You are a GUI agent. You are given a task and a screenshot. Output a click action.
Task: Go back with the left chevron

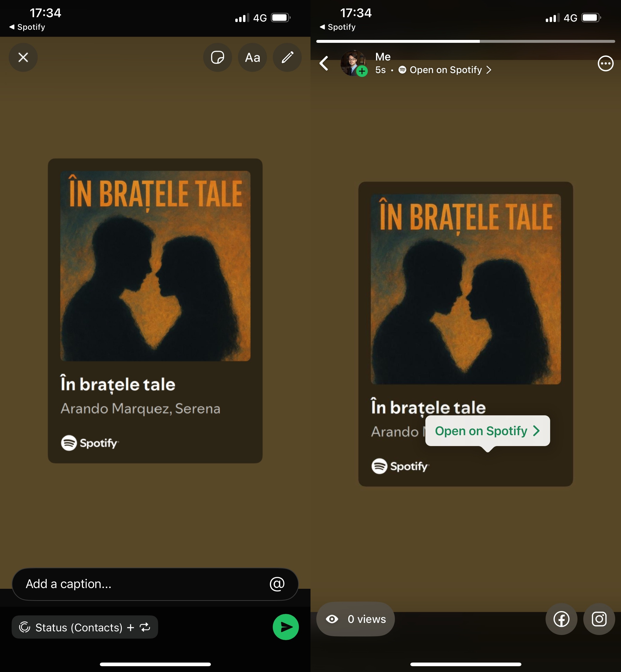pyautogui.click(x=324, y=63)
